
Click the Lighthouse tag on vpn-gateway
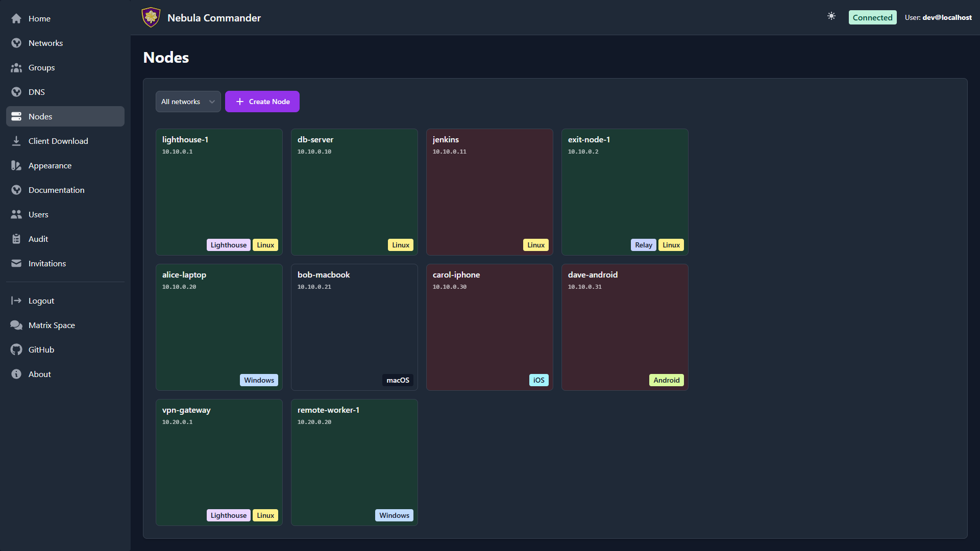click(229, 515)
